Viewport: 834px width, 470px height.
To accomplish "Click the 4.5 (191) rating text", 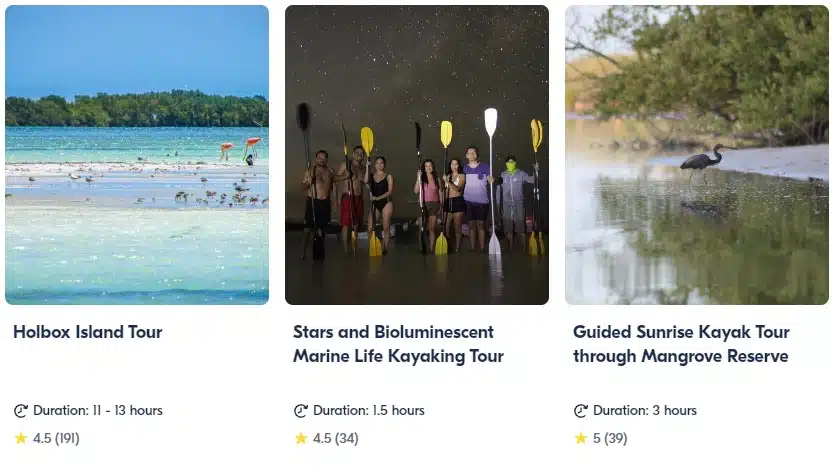I will pyautogui.click(x=56, y=439).
